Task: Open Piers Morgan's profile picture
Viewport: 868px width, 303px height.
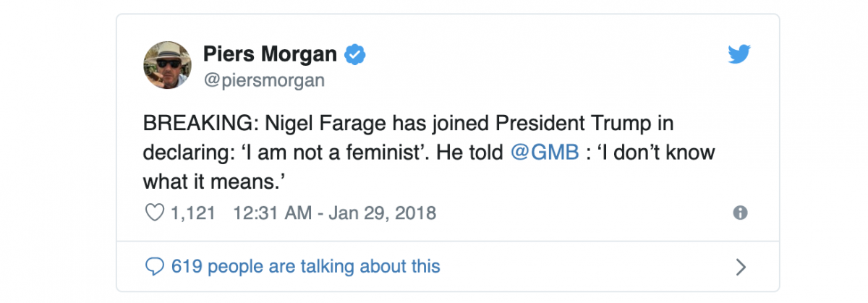Action: pos(169,65)
